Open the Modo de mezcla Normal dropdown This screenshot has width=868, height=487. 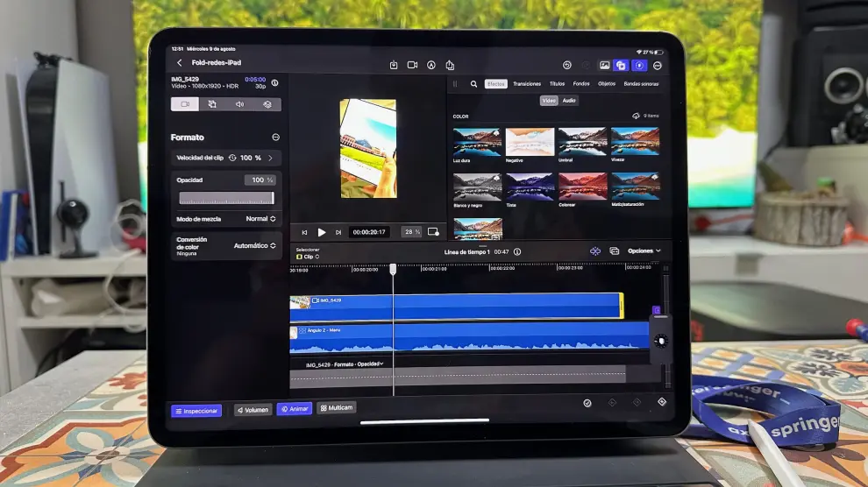(x=260, y=219)
